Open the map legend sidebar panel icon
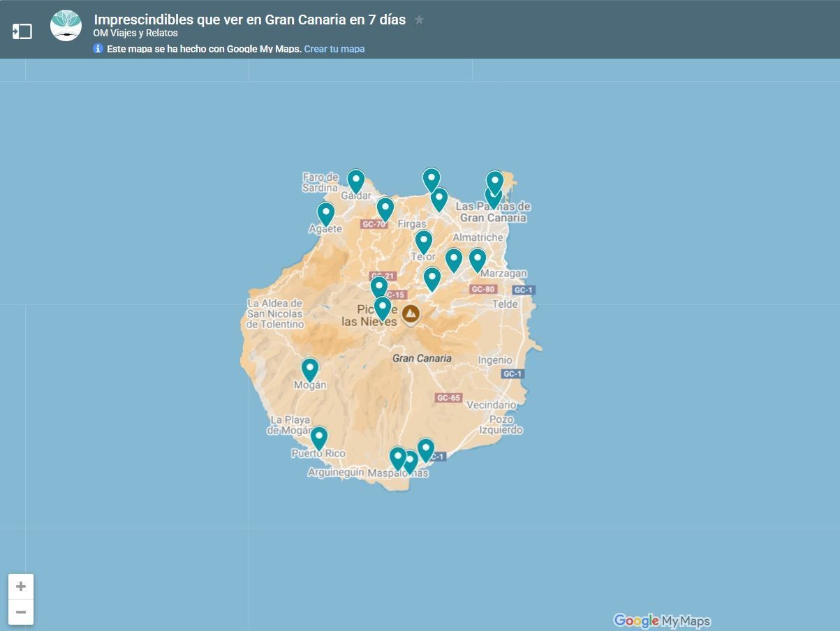840x631 pixels. click(x=22, y=31)
